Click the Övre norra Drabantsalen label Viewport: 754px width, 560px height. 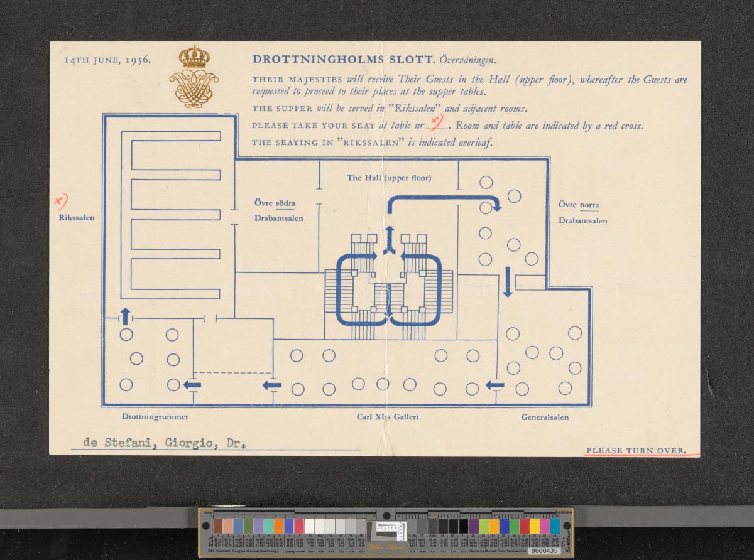582,213
